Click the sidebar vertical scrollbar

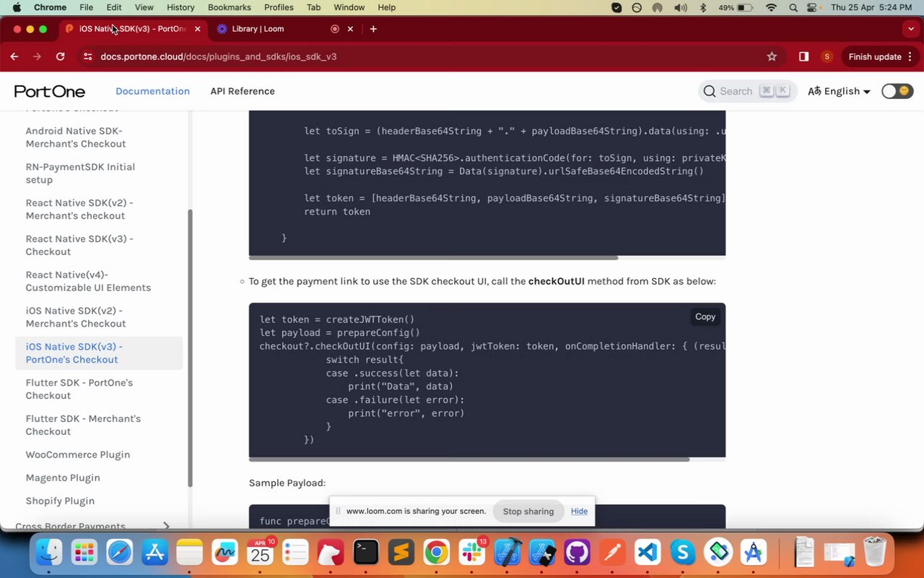tap(191, 348)
